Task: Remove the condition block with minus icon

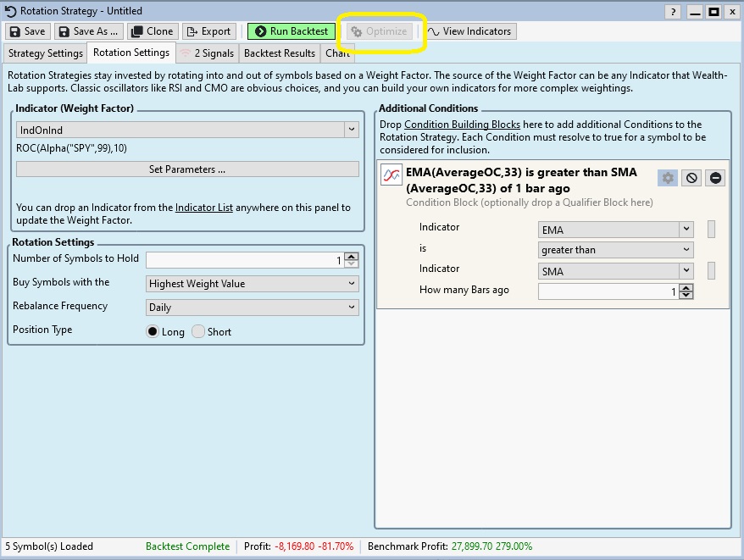Action: (715, 178)
